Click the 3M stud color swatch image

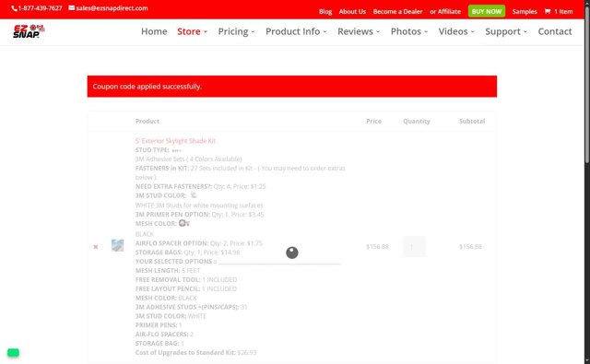pos(194,194)
